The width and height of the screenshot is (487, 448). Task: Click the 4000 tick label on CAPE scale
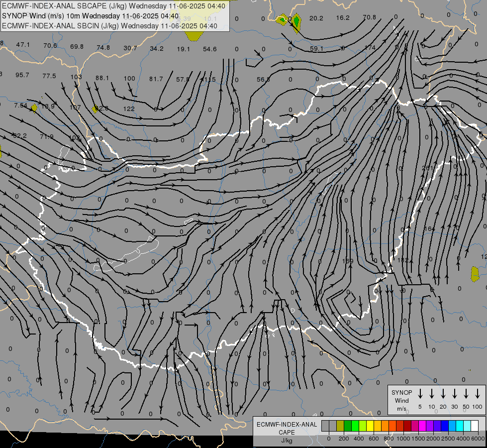pos(463,439)
